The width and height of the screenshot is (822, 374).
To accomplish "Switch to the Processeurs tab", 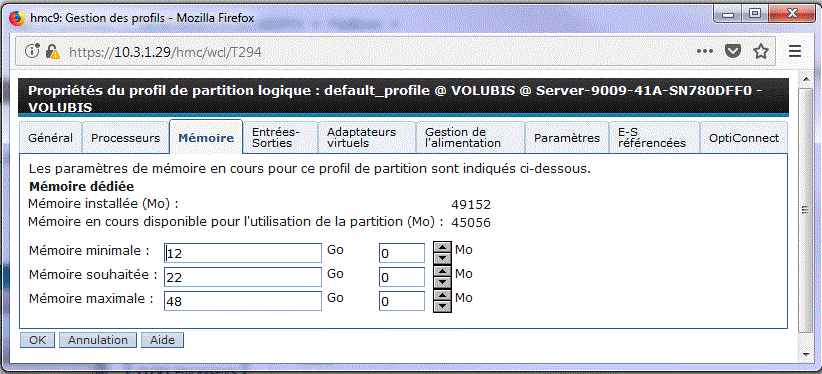I will [125, 138].
